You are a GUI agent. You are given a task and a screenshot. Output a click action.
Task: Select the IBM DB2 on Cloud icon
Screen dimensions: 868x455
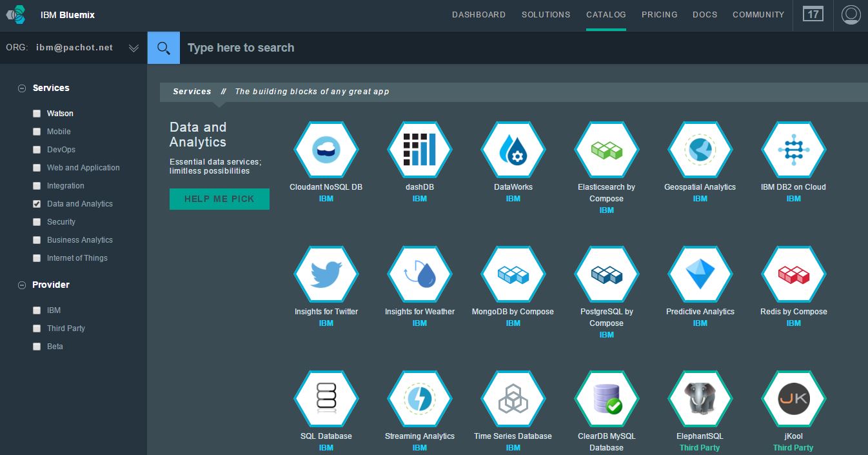coord(794,149)
